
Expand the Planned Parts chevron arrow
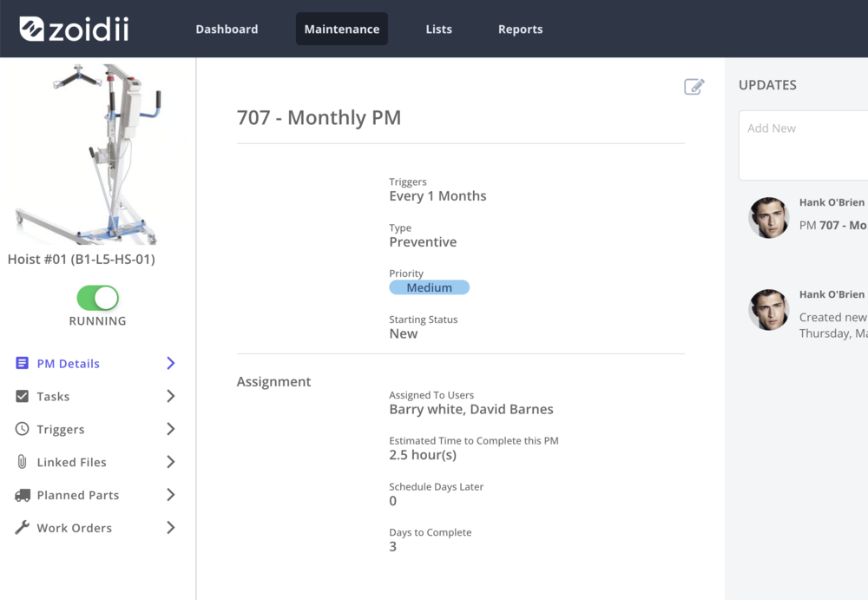click(x=170, y=495)
